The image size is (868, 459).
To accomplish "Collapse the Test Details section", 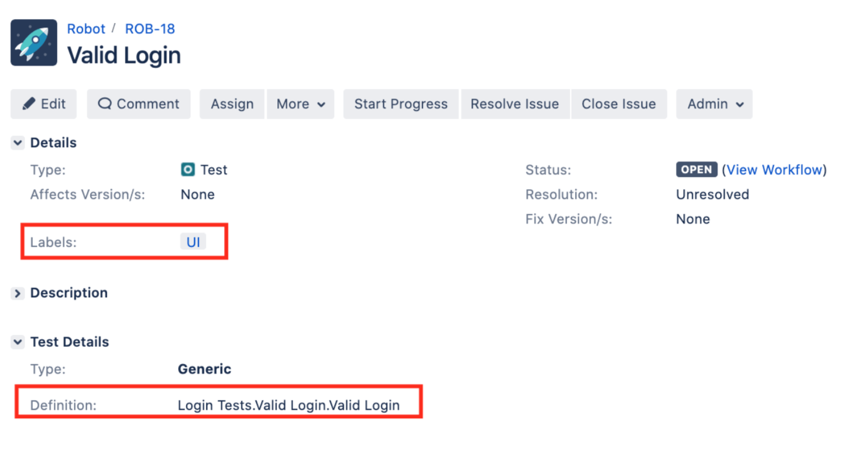I will tap(18, 342).
